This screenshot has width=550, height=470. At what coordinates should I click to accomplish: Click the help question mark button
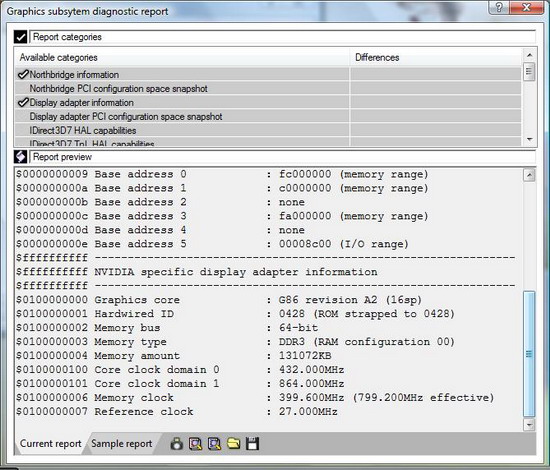point(499,7)
